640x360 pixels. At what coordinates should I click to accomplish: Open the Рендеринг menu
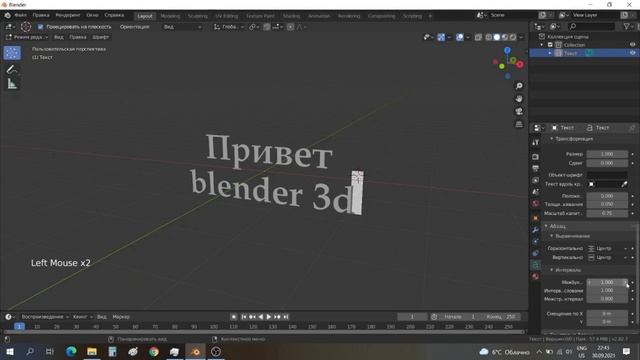click(68, 16)
